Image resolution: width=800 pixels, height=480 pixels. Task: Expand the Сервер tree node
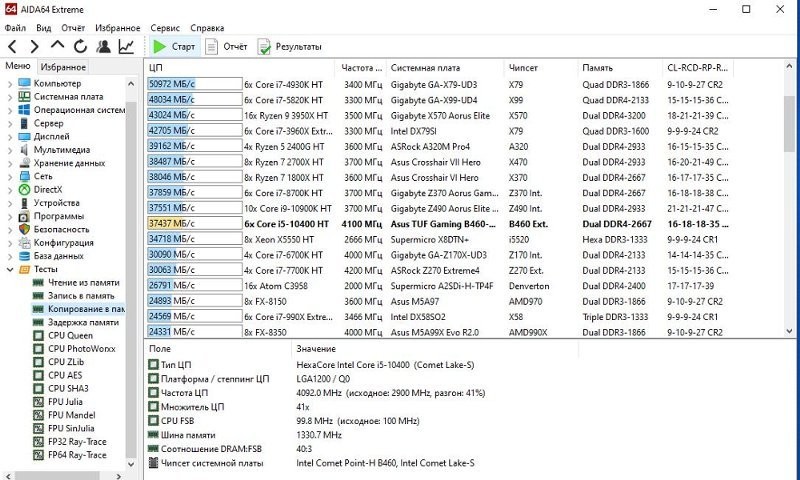(10, 123)
